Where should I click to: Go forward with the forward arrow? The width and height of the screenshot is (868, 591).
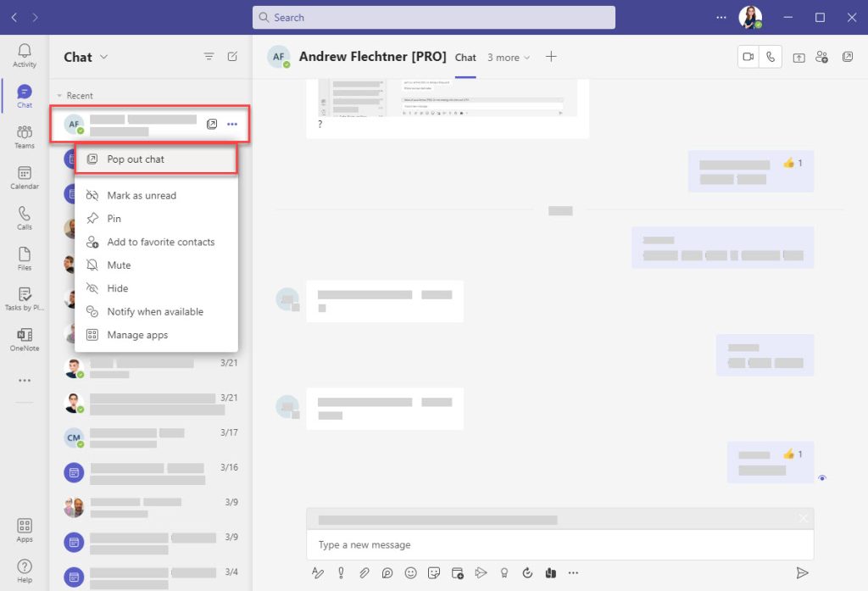(x=35, y=17)
